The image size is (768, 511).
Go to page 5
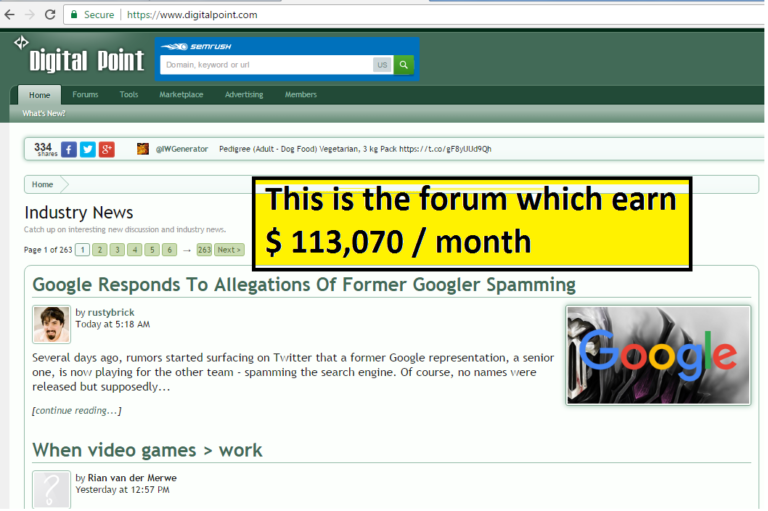point(152,250)
